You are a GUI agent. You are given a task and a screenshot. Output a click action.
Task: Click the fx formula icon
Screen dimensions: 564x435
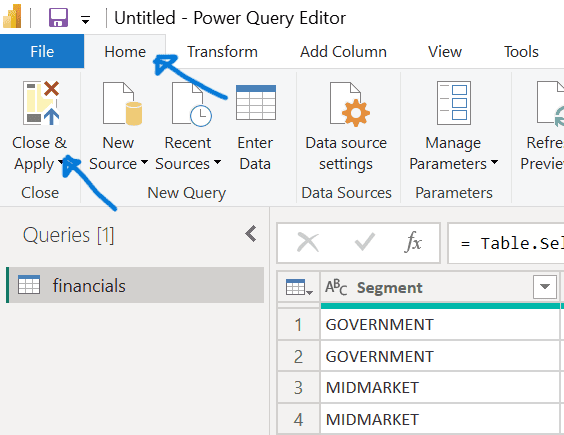tap(413, 242)
